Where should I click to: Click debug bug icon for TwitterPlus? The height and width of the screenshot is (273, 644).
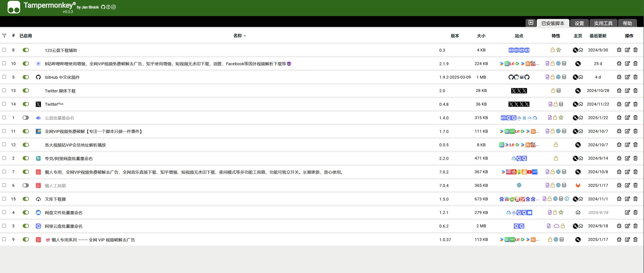(619, 104)
